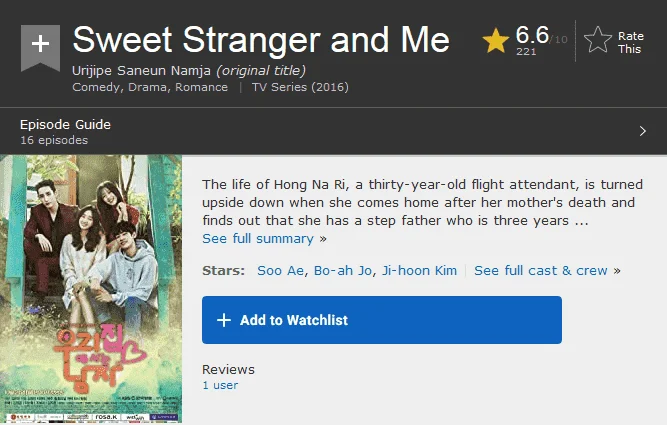The width and height of the screenshot is (667, 425).
Task: Click the watchlist ribbon plus icon beside title
Action: click(40, 48)
